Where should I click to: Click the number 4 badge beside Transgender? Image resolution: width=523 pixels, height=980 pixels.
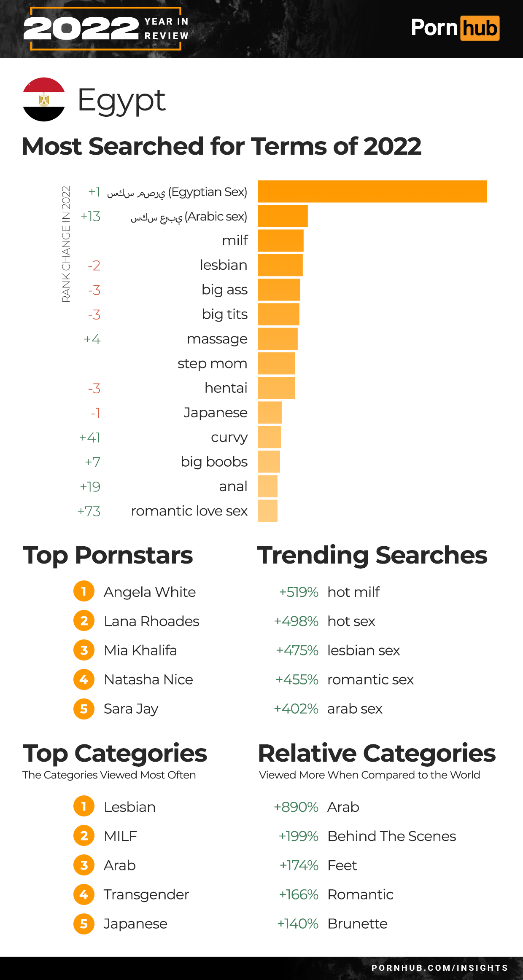[x=84, y=894]
